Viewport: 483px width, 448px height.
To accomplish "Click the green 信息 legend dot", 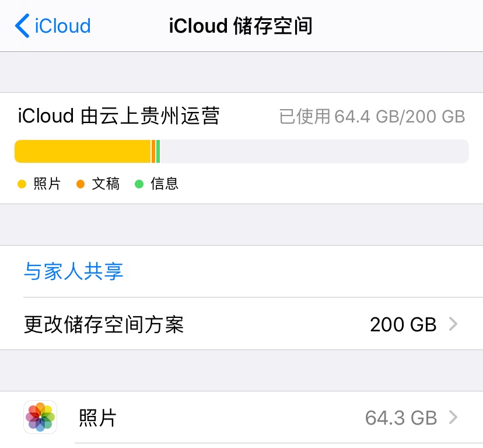I will click(x=139, y=184).
